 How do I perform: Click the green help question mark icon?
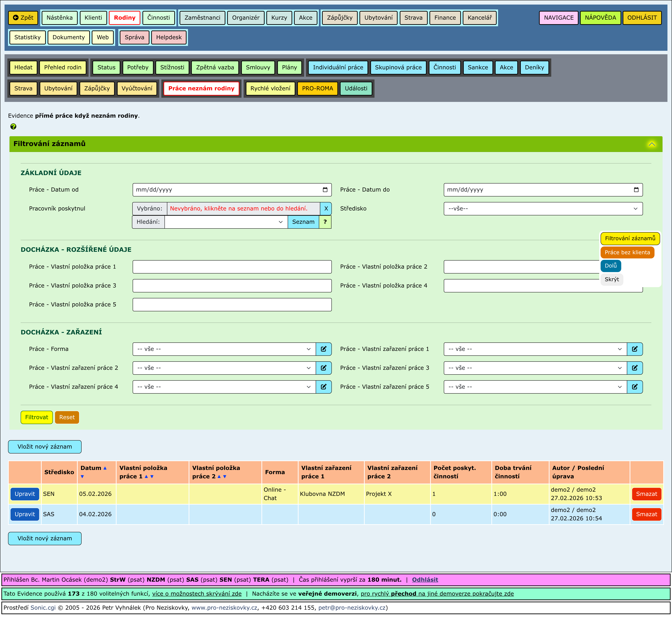pyautogui.click(x=13, y=127)
